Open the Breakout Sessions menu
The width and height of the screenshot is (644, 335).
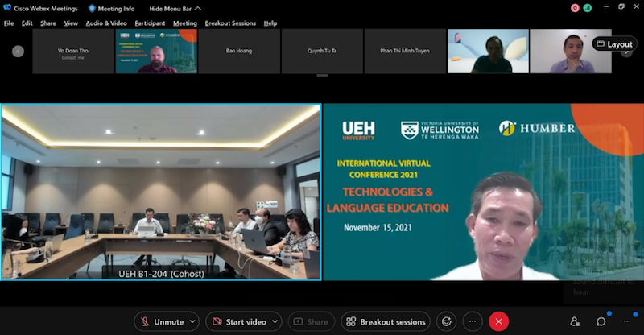coord(230,23)
